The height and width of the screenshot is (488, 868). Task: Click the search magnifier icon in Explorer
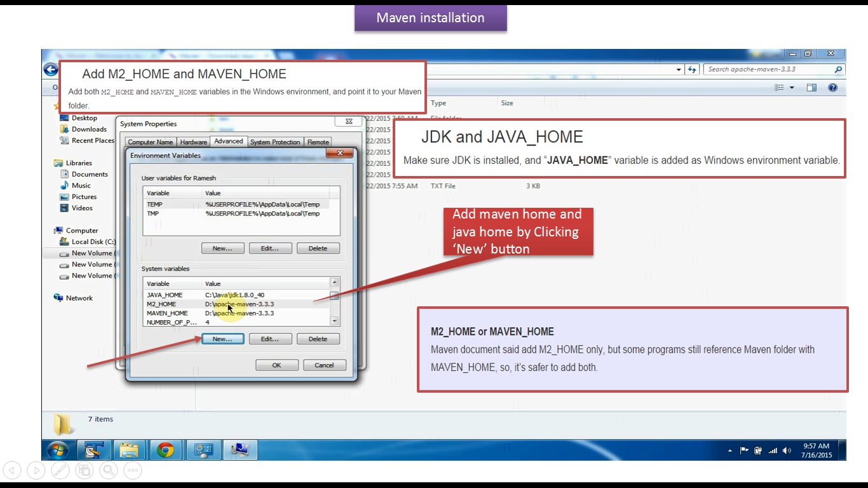[x=839, y=69]
